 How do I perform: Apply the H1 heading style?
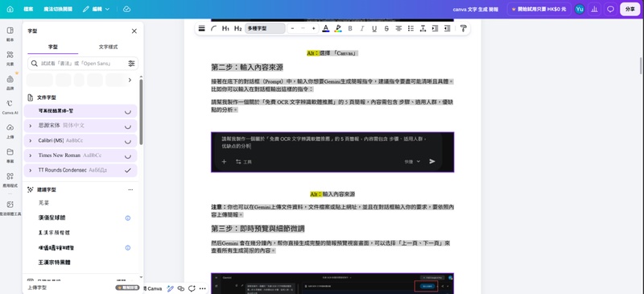tap(225, 28)
